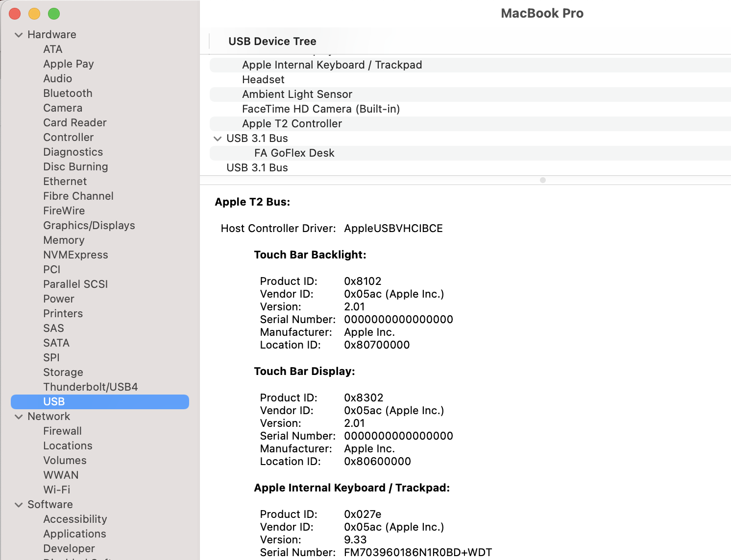Screen dimensions: 731x560
Task: Open Applications under Software
Action: pos(74,534)
